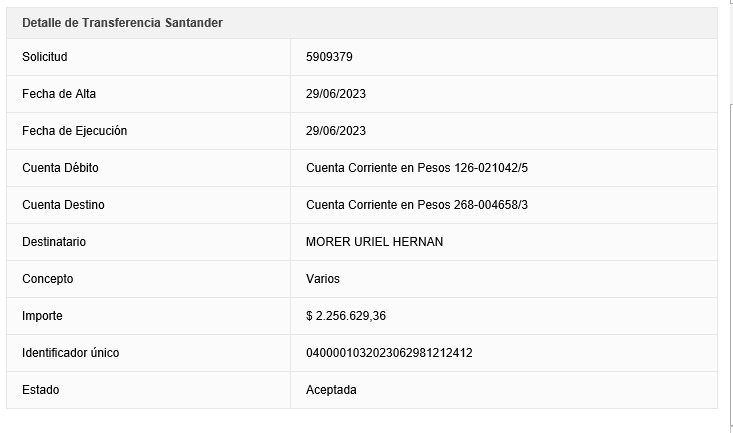Click the Fecha de Alta date value

click(336, 94)
